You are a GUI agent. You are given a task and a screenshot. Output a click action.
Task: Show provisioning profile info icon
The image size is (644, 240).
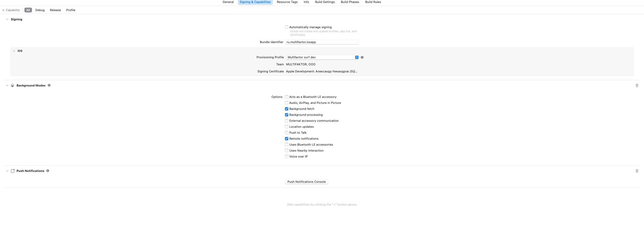click(x=362, y=57)
